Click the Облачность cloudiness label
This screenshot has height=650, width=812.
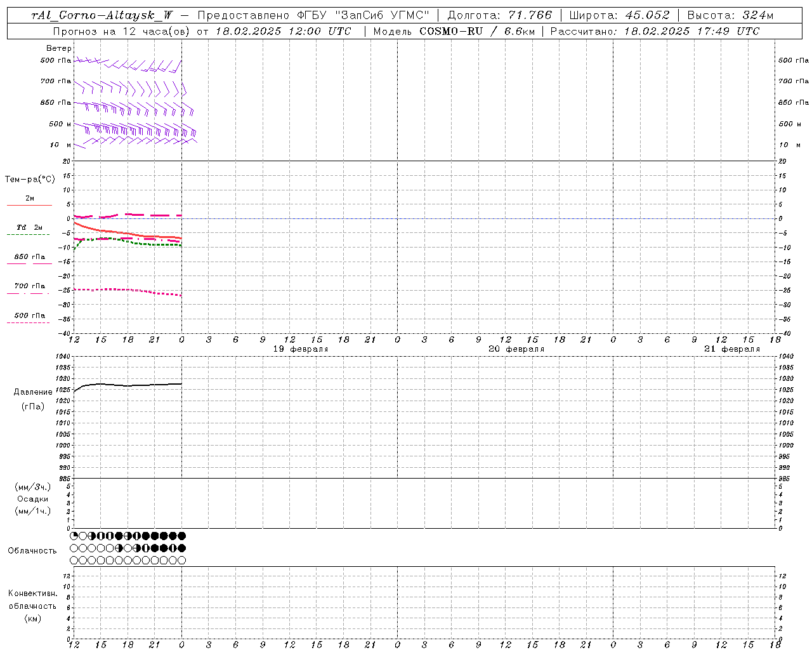[32, 551]
